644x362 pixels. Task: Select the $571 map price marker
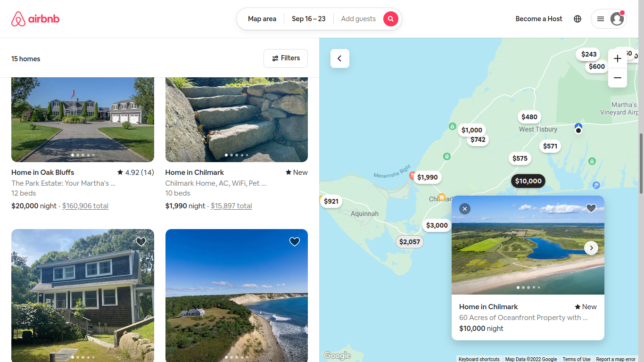click(x=550, y=146)
